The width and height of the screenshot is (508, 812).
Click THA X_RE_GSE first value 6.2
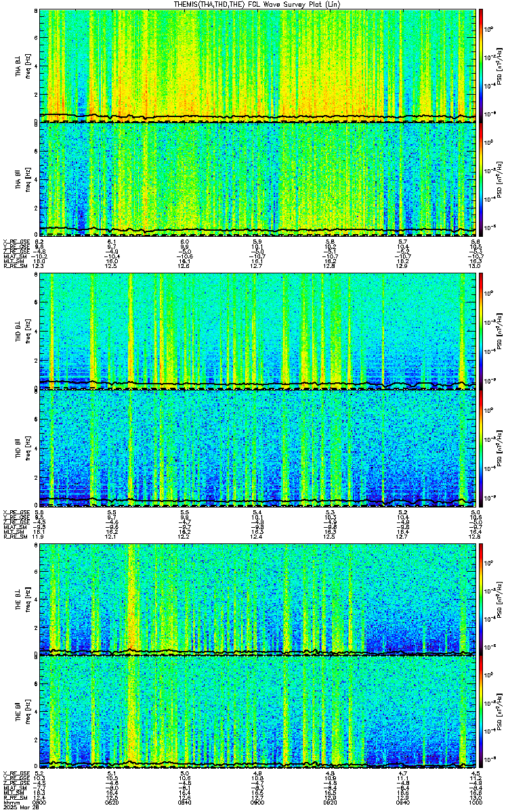pos(39,242)
